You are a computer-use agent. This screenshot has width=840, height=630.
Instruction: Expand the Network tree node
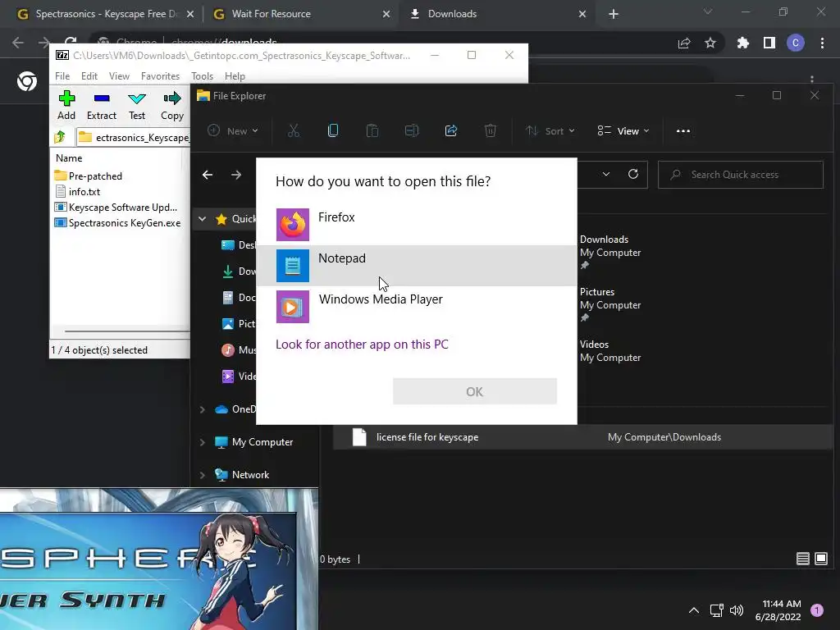click(x=202, y=475)
